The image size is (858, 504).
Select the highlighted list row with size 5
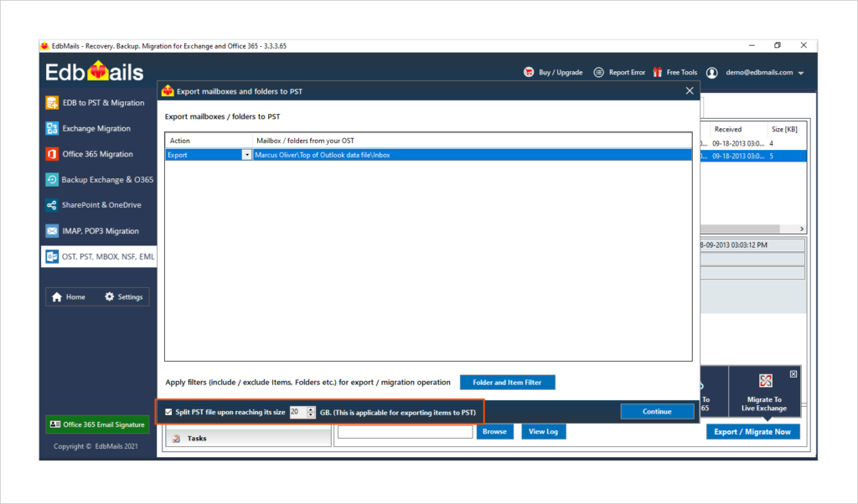click(753, 157)
